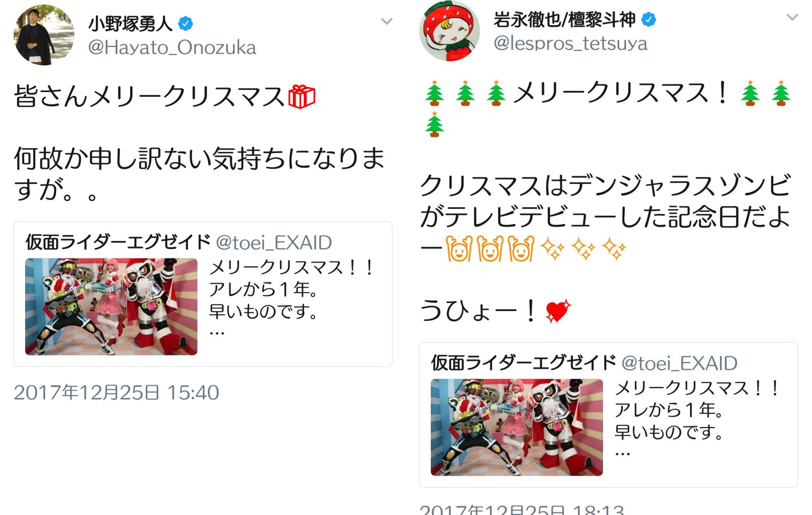812x515 pixels.
Task: Click the first raised-hands face emoji
Action: click(459, 248)
